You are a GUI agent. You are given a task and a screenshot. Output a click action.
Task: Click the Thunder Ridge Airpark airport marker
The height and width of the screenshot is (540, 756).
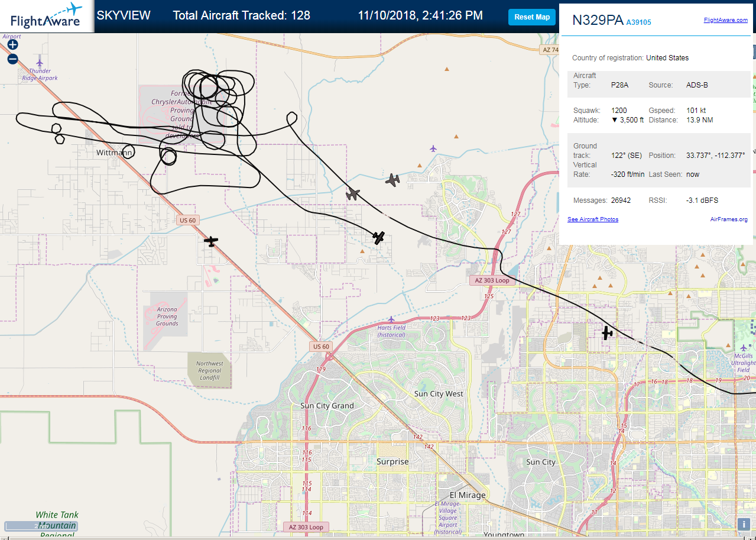pos(40,63)
